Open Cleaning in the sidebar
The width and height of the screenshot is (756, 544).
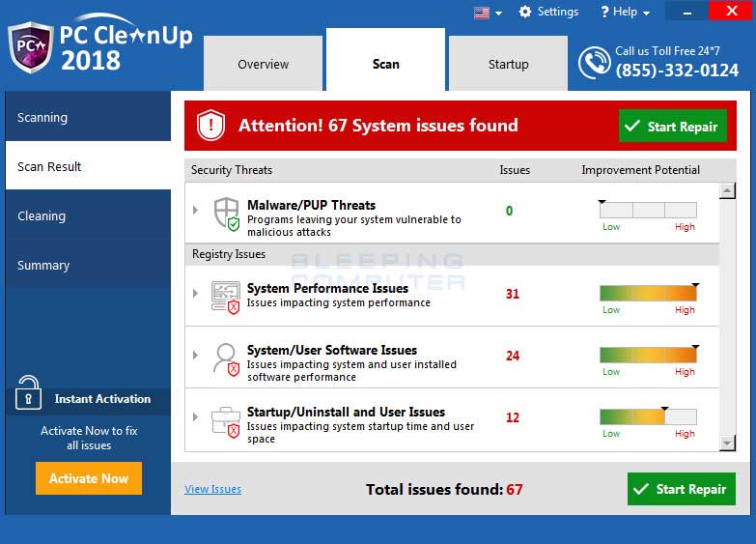(88, 215)
